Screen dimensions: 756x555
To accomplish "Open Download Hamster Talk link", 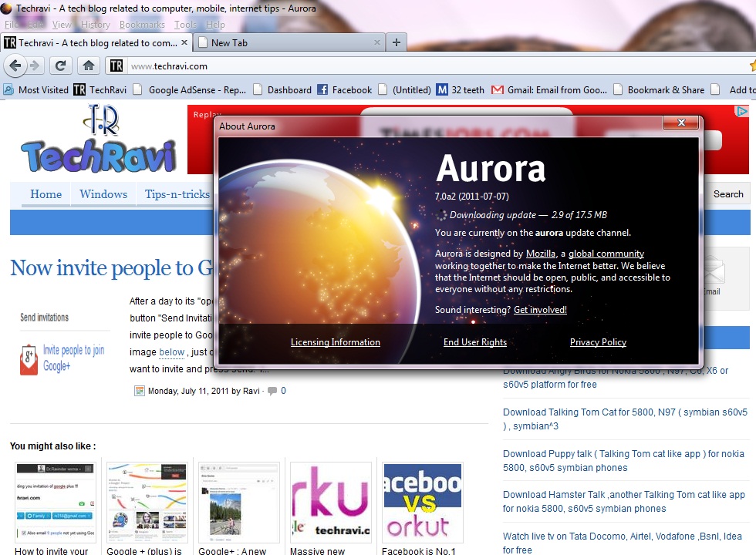I will (623, 502).
